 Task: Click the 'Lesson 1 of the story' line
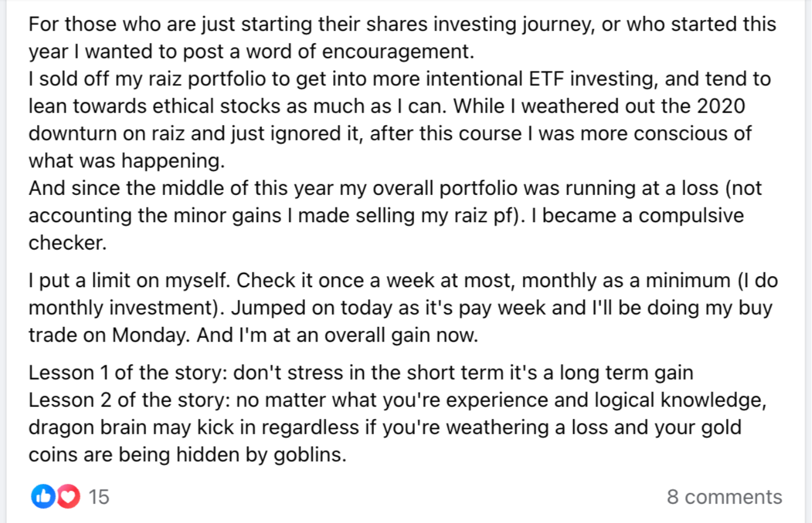[x=361, y=372]
